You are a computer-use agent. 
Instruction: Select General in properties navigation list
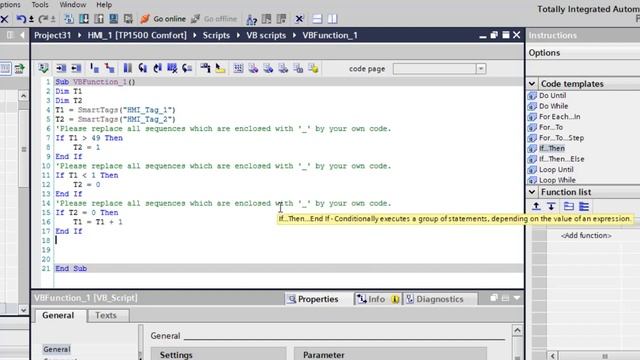tap(57, 349)
